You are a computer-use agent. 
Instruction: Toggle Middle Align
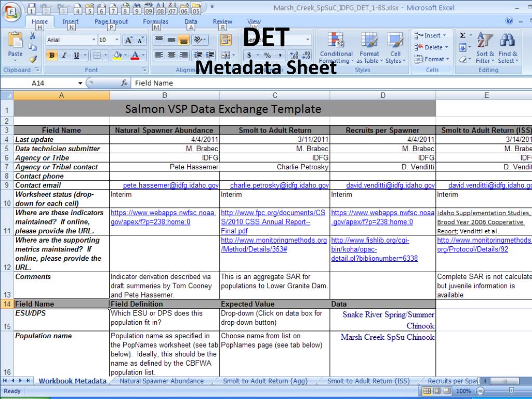(171, 39)
